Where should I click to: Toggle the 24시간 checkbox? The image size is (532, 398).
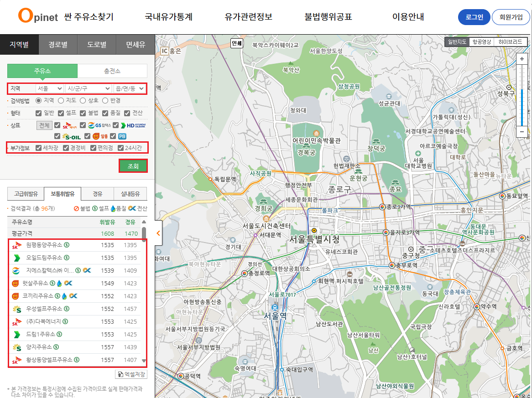point(120,148)
